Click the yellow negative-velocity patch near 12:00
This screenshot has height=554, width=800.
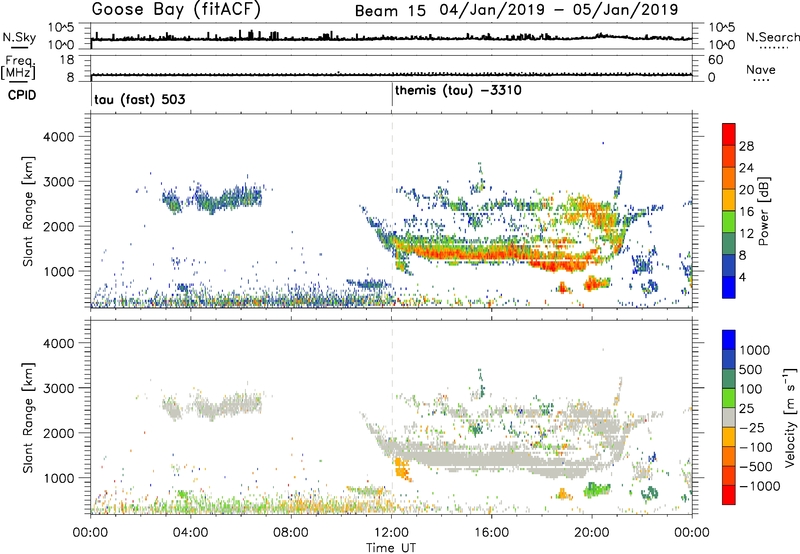click(403, 469)
